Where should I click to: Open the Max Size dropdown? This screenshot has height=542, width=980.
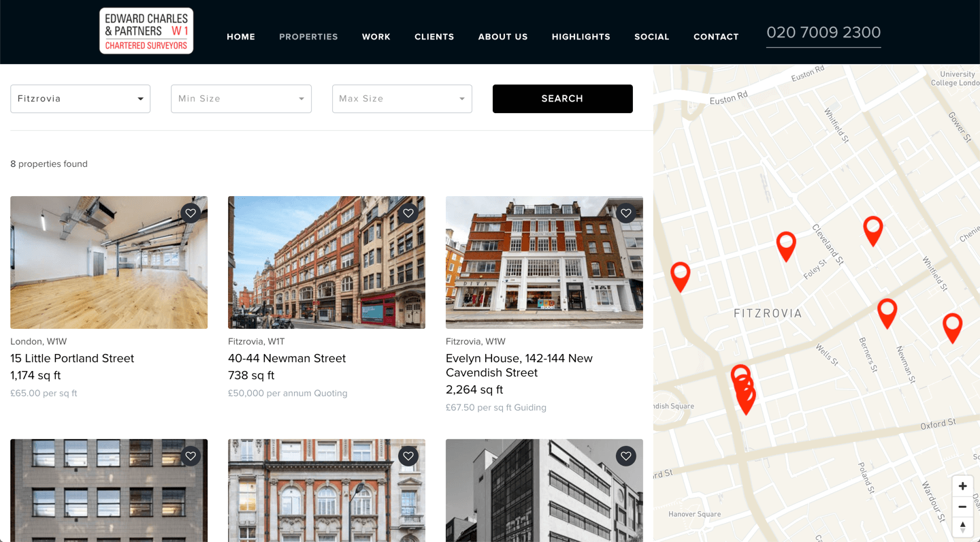402,99
